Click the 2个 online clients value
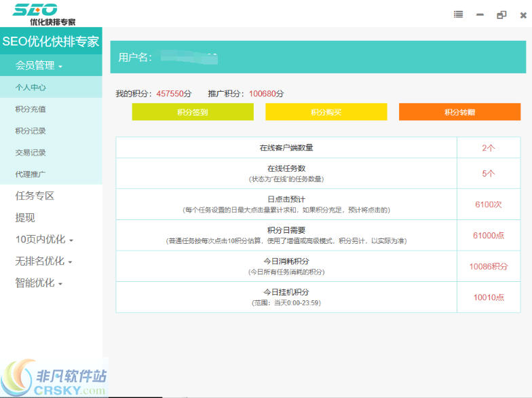Screen dimensions: 532x398 (489, 148)
